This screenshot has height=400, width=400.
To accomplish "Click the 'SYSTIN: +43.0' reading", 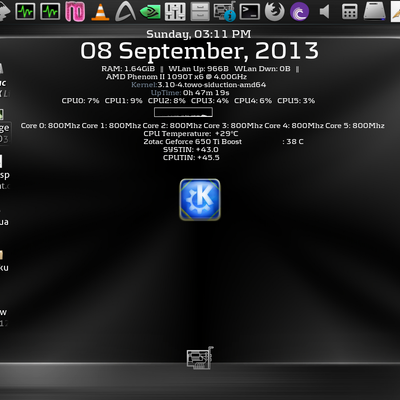I will pos(191,150).
